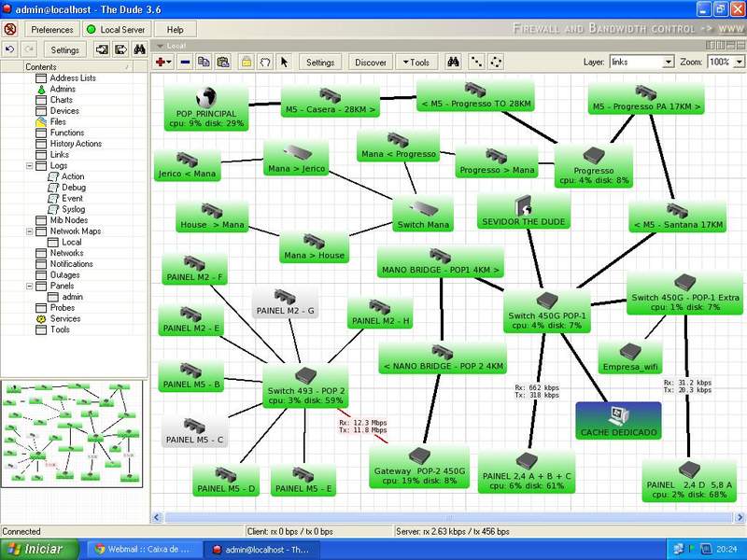Select Services in the Contents tree
The width and height of the screenshot is (747, 560).
pos(65,319)
